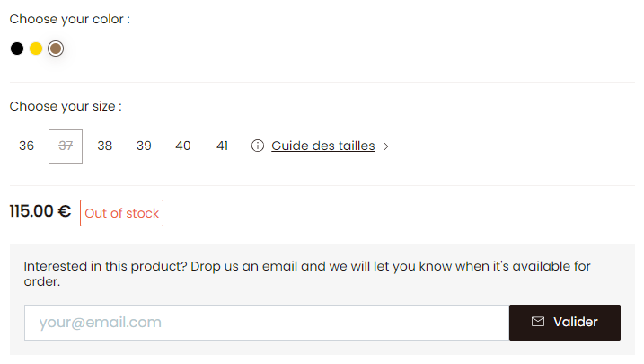The image size is (644, 364).
Task: Select size 39
Action: click(144, 146)
